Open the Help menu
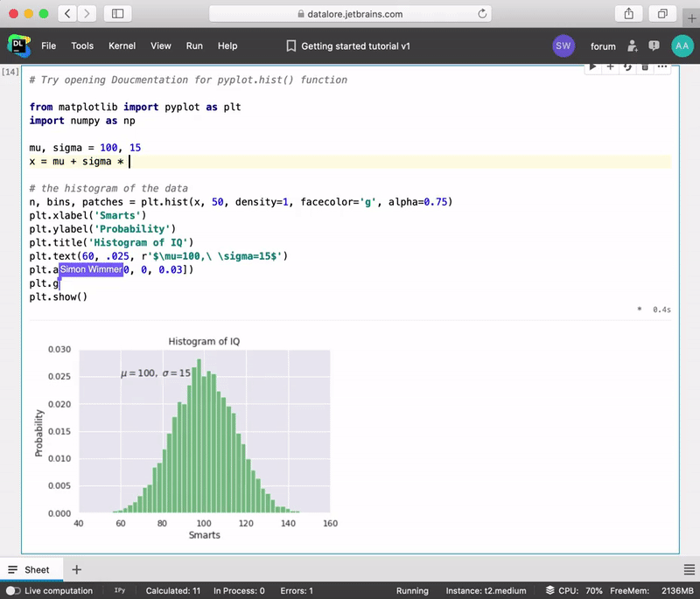Image resolution: width=700 pixels, height=599 pixels. 227,46
